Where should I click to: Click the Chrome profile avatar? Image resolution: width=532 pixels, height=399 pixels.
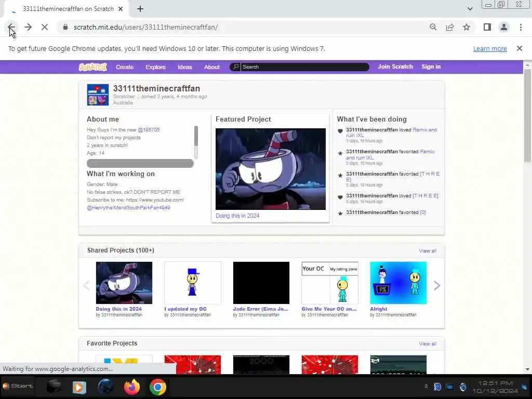[x=504, y=27]
